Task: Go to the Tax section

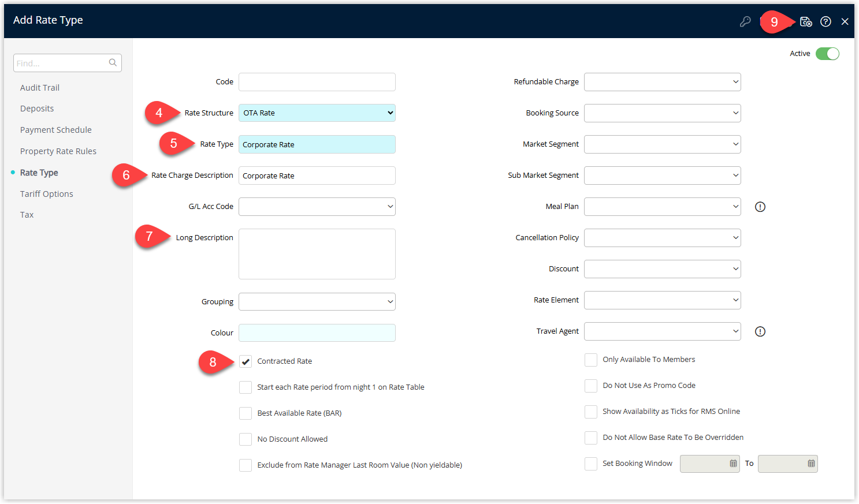Action: tap(27, 215)
